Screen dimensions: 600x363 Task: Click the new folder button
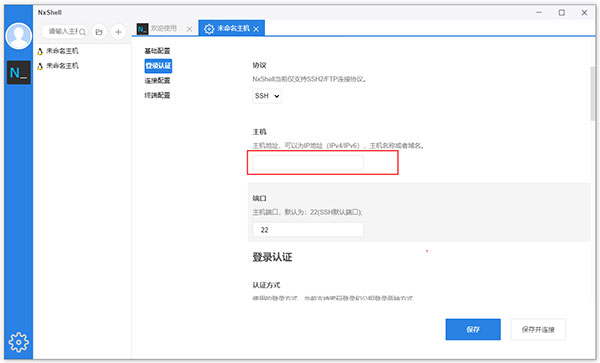click(99, 32)
